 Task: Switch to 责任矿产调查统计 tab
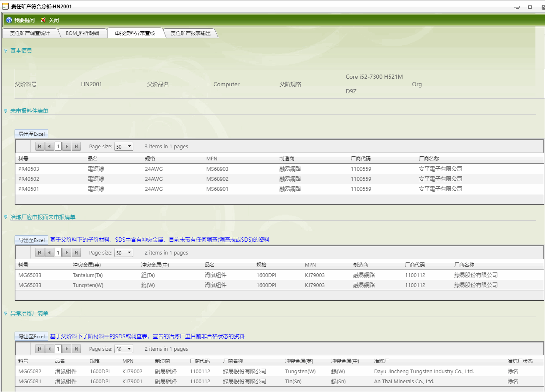click(30, 33)
